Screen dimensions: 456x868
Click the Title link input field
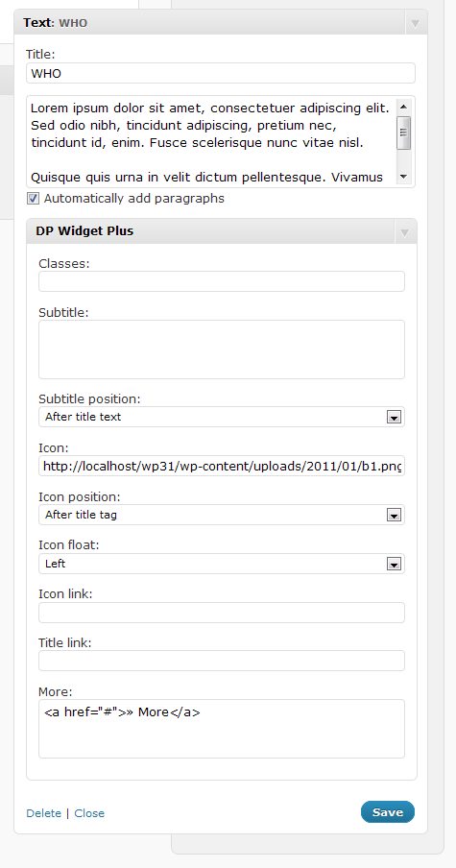click(x=222, y=661)
